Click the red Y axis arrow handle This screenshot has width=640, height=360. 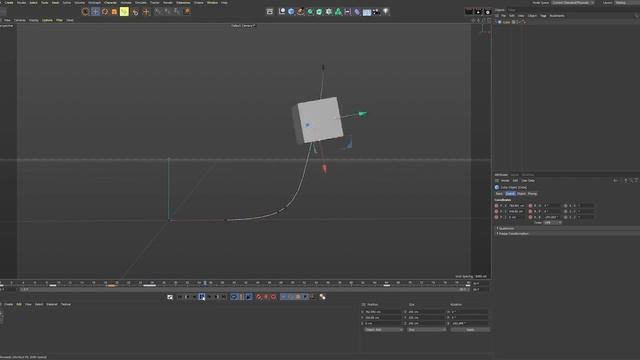pyautogui.click(x=324, y=168)
